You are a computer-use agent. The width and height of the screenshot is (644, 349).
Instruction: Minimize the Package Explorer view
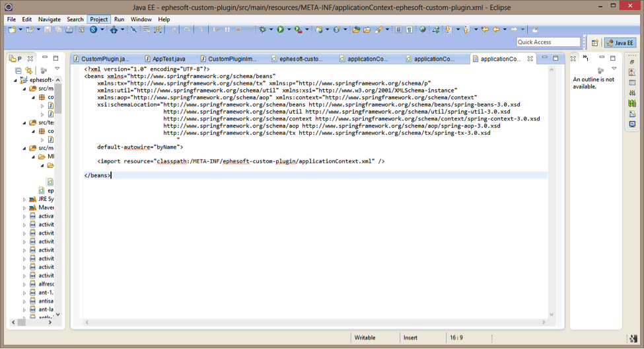45,58
